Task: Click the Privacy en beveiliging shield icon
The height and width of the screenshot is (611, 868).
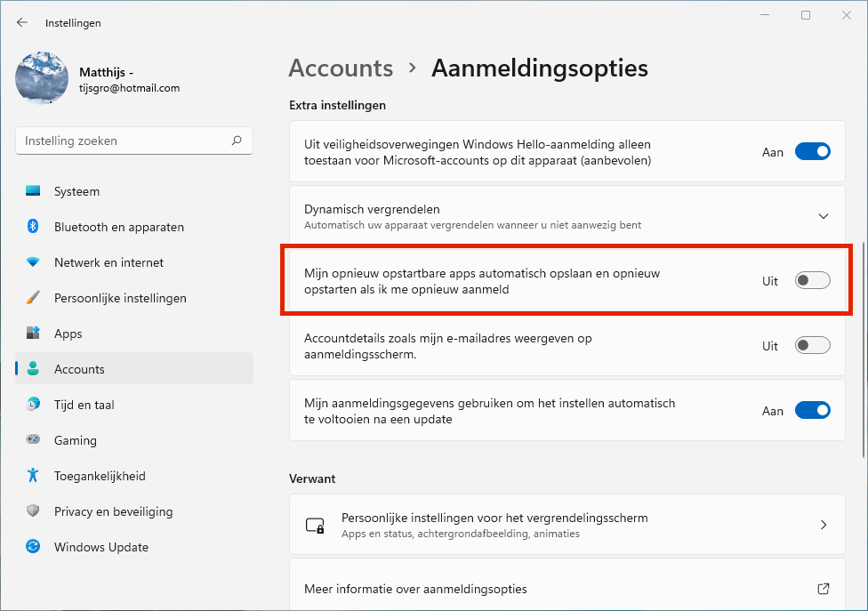Action: [33, 511]
